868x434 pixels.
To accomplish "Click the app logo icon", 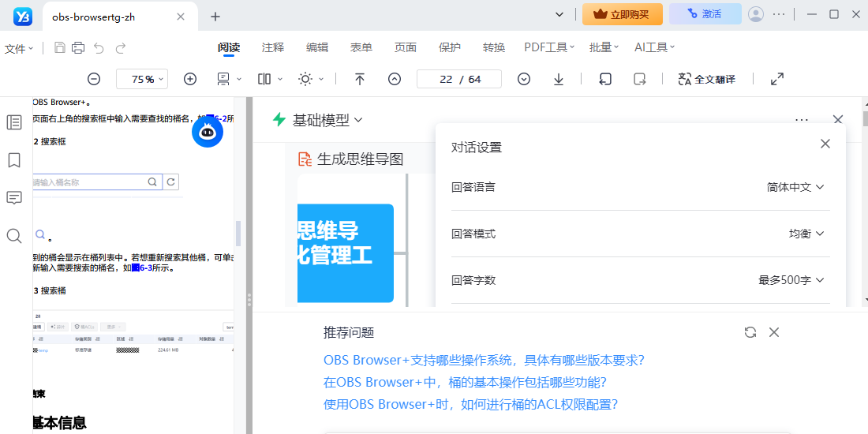I will (23, 17).
